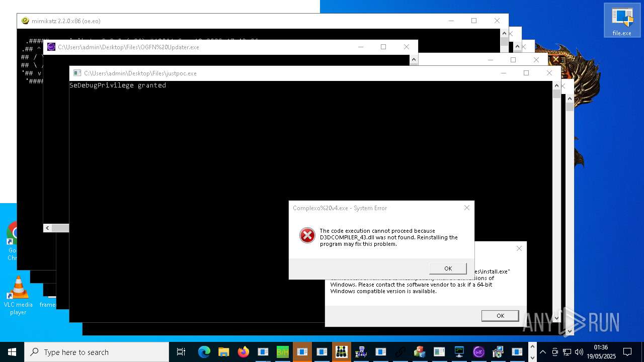644x362 pixels.
Task: Click the colored blocks taskbar icon
Action: 420,352
